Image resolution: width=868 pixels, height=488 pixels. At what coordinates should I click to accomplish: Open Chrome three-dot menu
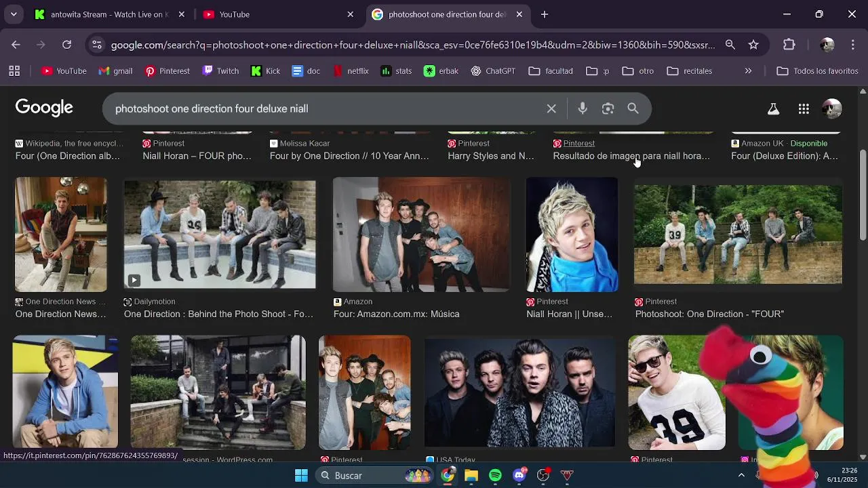(852, 45)
